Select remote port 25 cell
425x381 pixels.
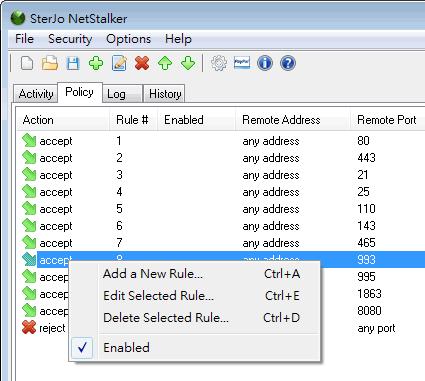363,192
